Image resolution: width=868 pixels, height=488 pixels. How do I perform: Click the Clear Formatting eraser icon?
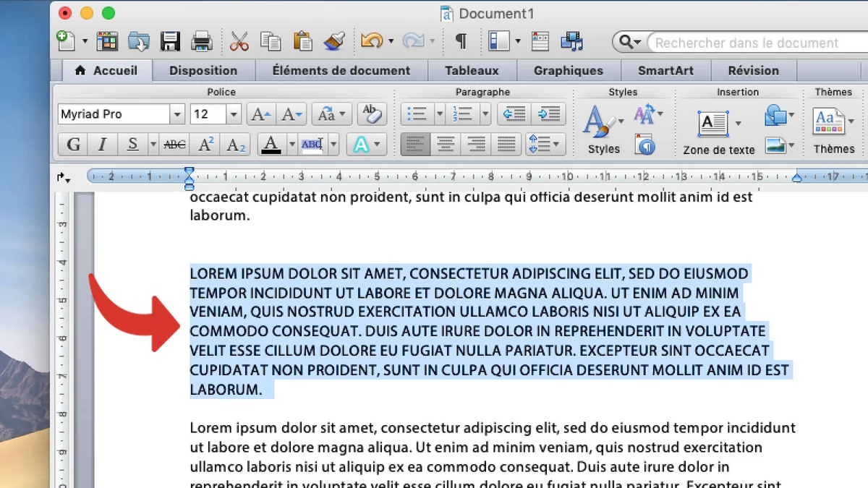372,114
